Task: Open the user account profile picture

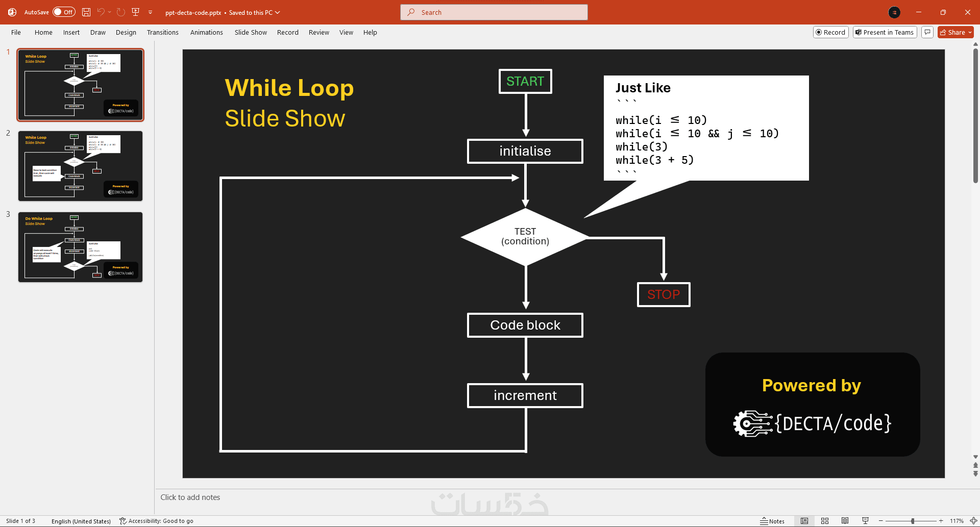Action: [894, 12]
